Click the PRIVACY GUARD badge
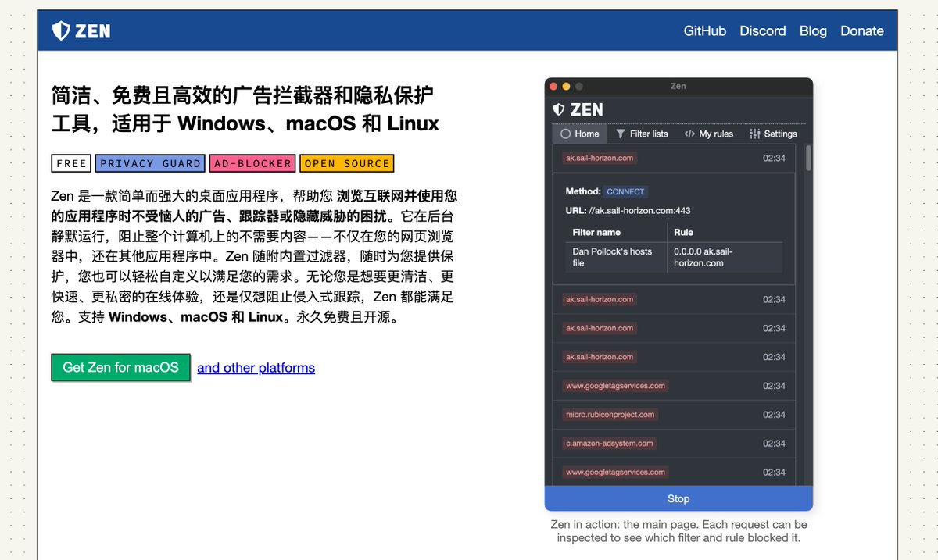Viewport: 938px width, 560px height. point(150,163)
